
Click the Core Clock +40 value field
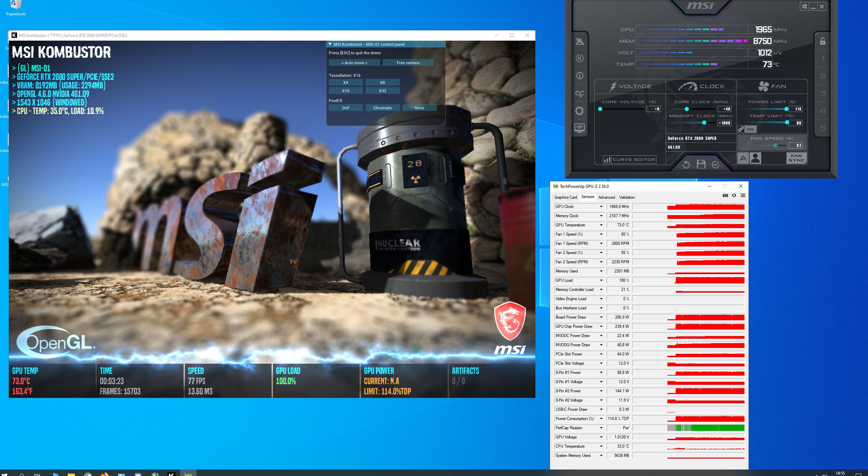tap(725, 109)
